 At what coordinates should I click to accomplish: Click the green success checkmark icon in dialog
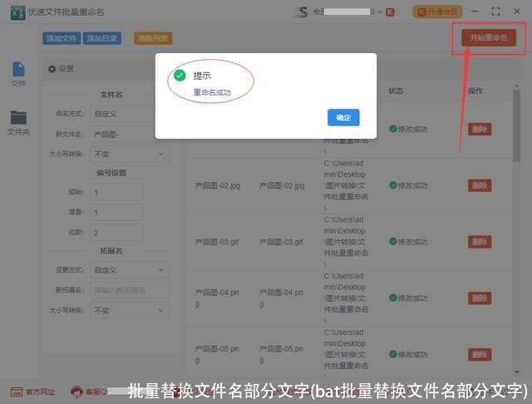(x=180, y=76)
